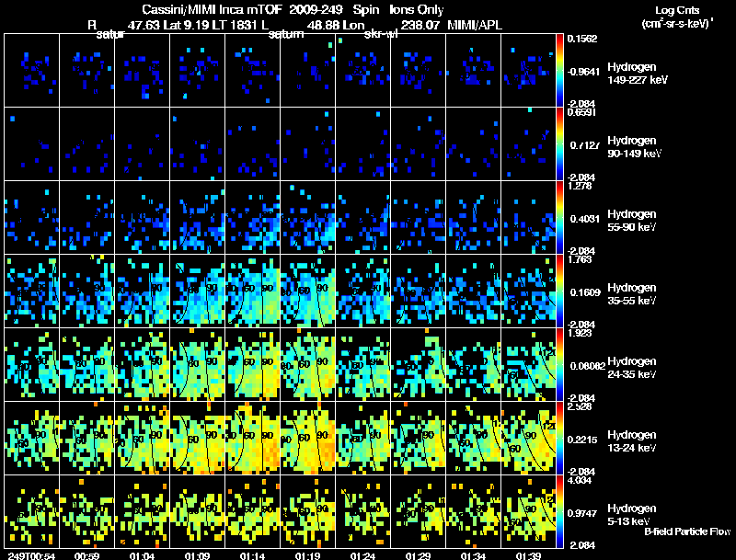Image resolution: width=736 pixels, height=560 pixels.
Task: Click the 01:39 time label
Action: pyautogui.click(x=528, y=555)
